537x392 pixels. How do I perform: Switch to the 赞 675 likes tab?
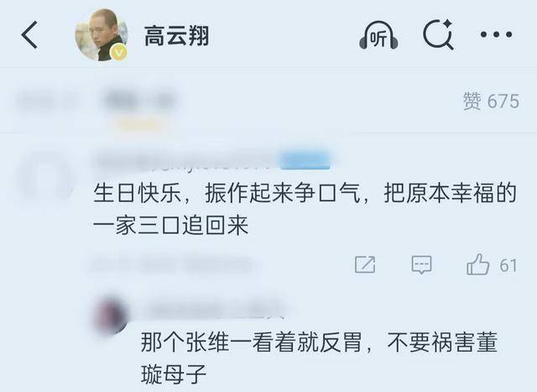coord(491,101)
